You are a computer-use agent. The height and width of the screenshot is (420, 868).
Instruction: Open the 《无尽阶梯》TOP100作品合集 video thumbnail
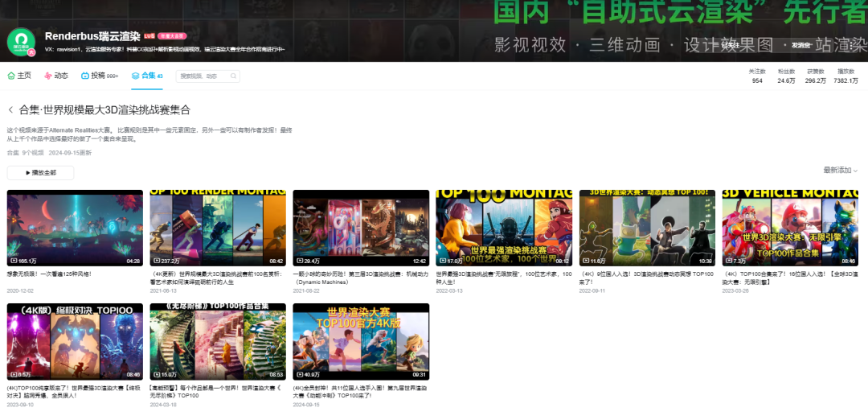pos(218,341)
